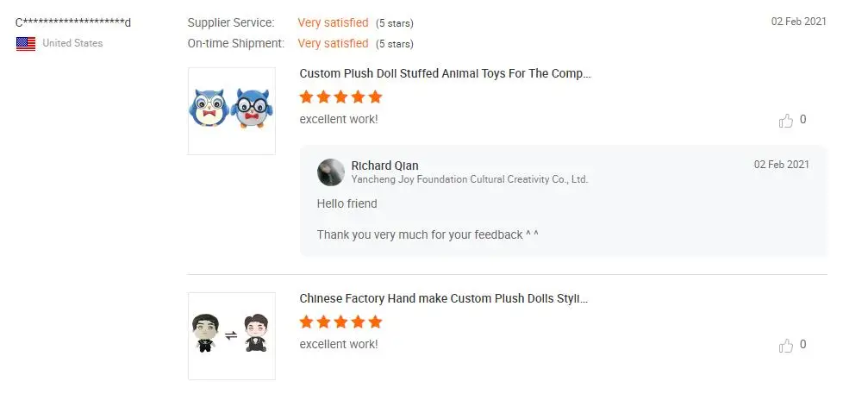The width and height of the screenshot is (868, 400).
Task: Click Richard Qian's profile avatar
Action: 331,172
